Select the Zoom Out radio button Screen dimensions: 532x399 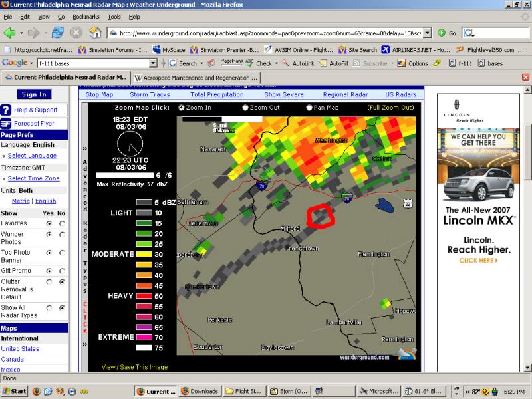(245, 108)
